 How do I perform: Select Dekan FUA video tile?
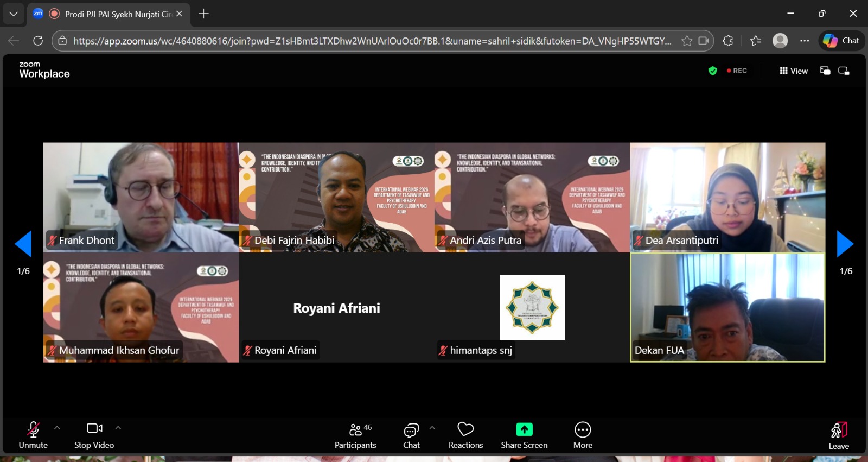click(x=727, y=307)
